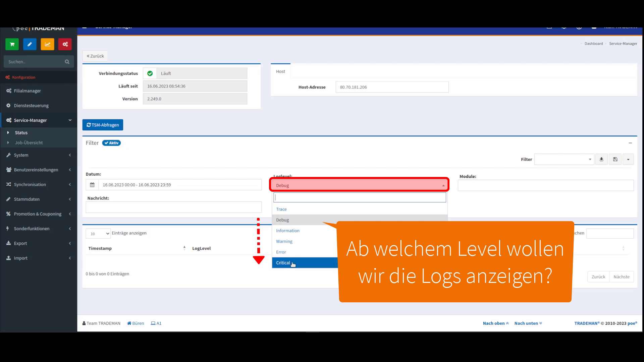Click the Module input field
Screen dimensions: 644x362
pyautogui.click(x=546, y=185)
